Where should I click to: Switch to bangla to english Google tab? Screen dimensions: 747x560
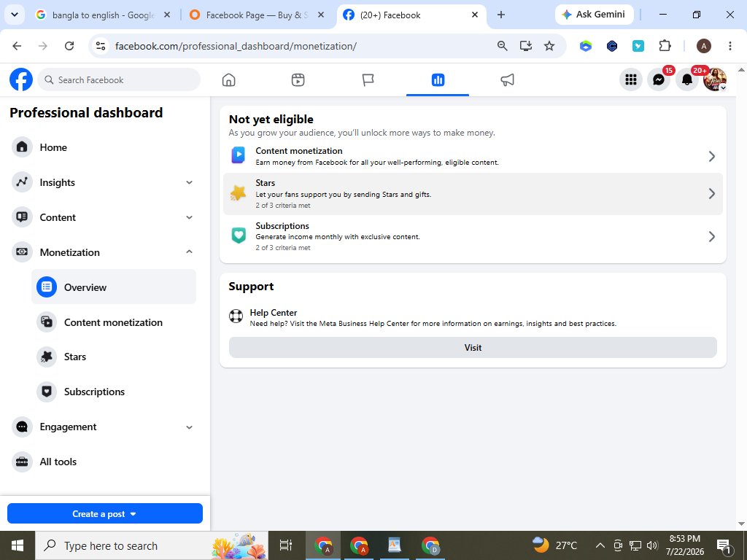[x=104, y=15]
